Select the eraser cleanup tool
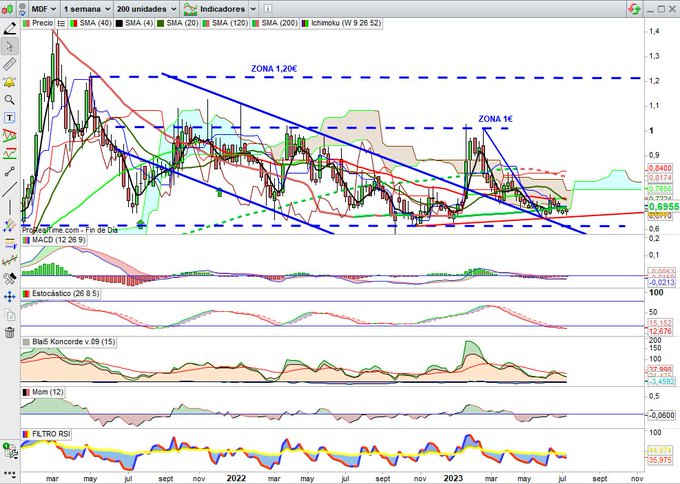The width and height of the screenshot is (680, 484). pos(9,278)
